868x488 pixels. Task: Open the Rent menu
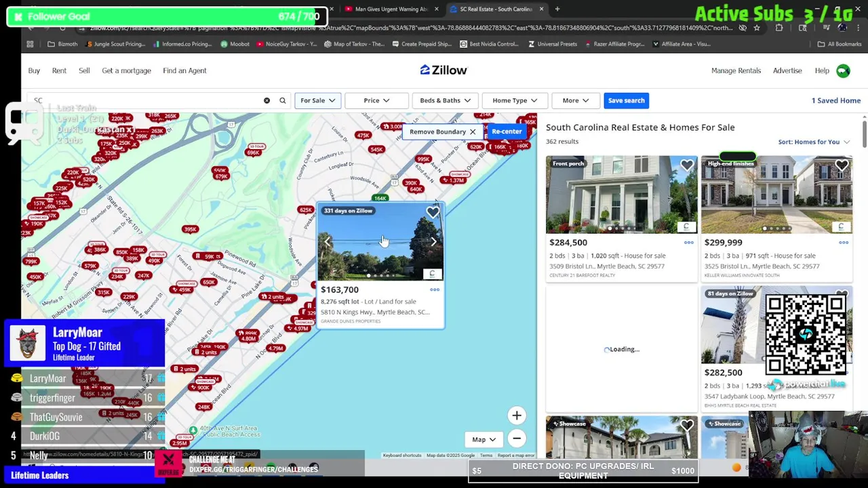click(59, 70)
